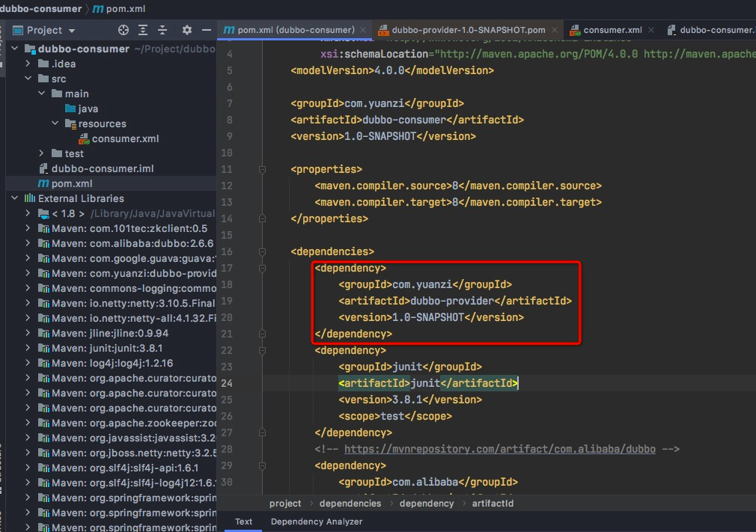This screenshot has width=756, height=532.
Task: Expand the test folder
Action: pyautogui.click(x=41, y=153)
